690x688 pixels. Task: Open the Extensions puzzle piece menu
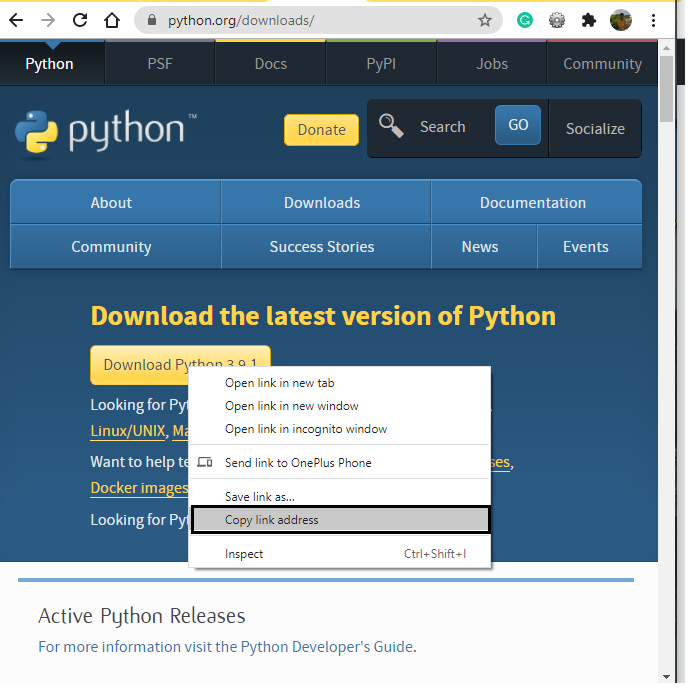point(589,20)
